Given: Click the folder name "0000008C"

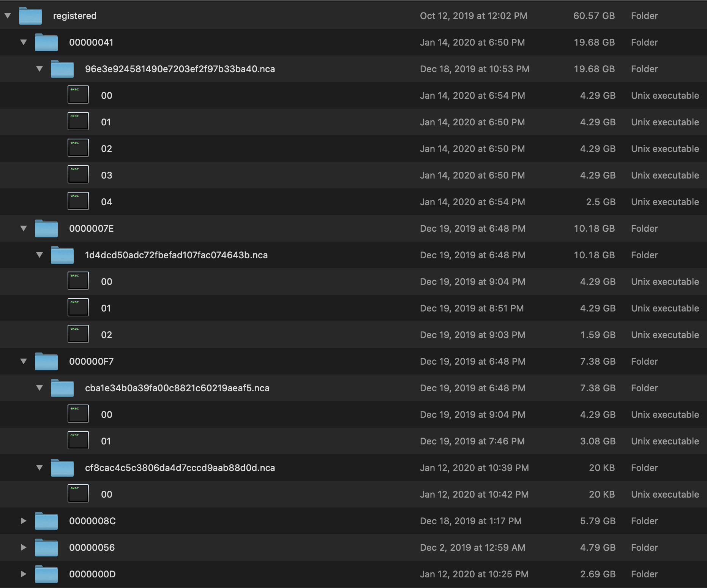Looking at the screenshot, I should pyautogui.click(x=92, y=521).
